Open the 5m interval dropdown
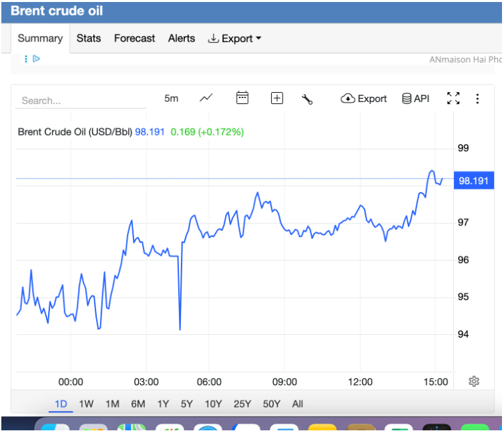Viewport: 504px width, 435px height. point(172,98)
